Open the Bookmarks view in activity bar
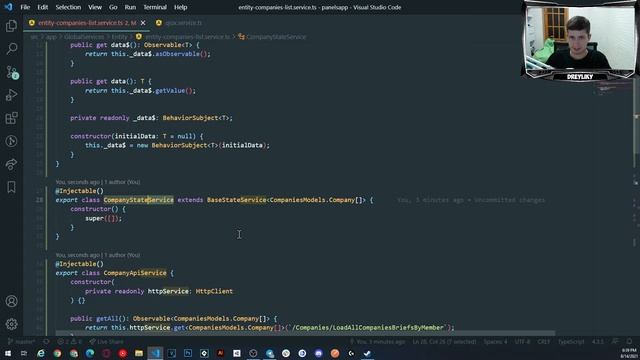 [x=11, y=187]
